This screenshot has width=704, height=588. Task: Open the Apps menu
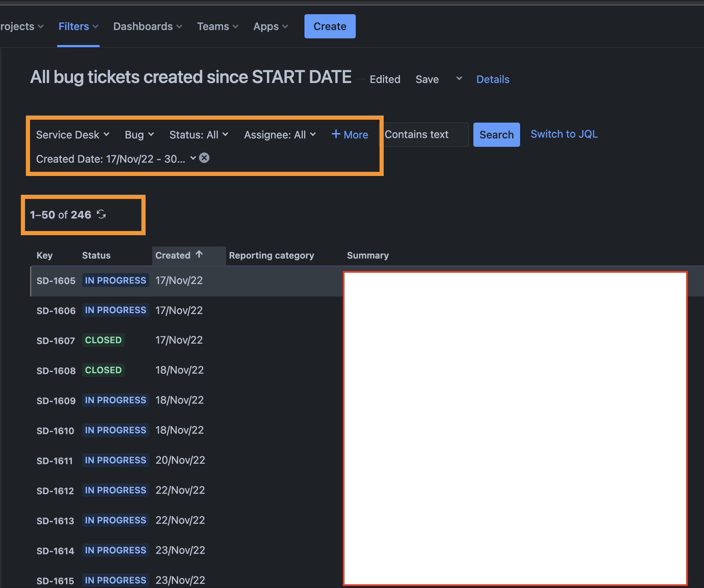[271, 26]
